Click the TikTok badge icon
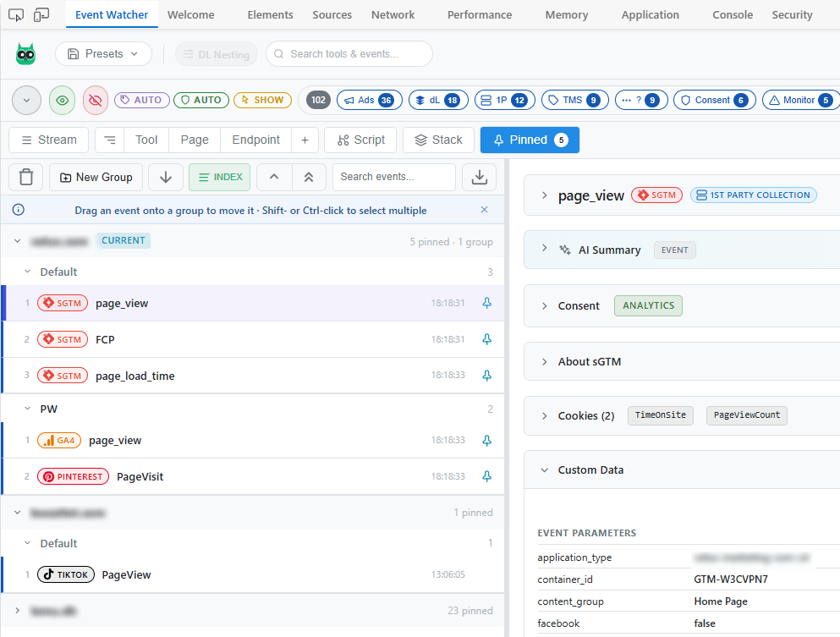 [x=66, y=574]
